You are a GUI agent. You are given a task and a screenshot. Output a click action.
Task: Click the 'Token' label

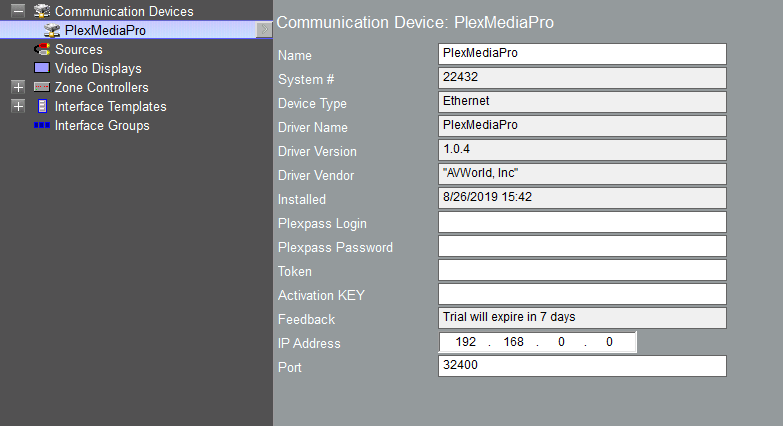coord(295,271)
